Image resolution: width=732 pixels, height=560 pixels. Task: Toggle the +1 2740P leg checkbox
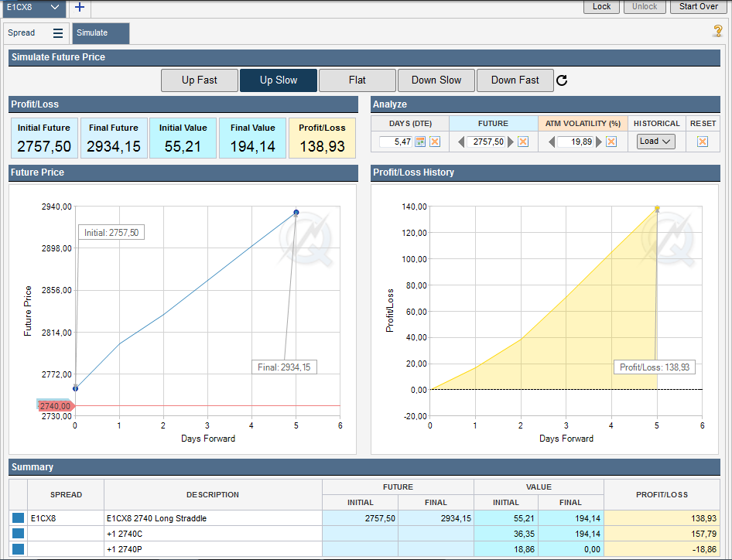(18, 549)
